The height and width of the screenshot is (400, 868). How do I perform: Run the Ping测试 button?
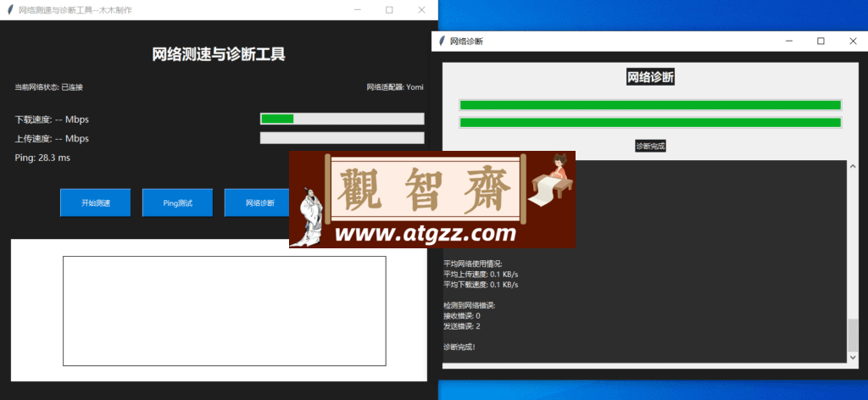click(x=178, y=203)
